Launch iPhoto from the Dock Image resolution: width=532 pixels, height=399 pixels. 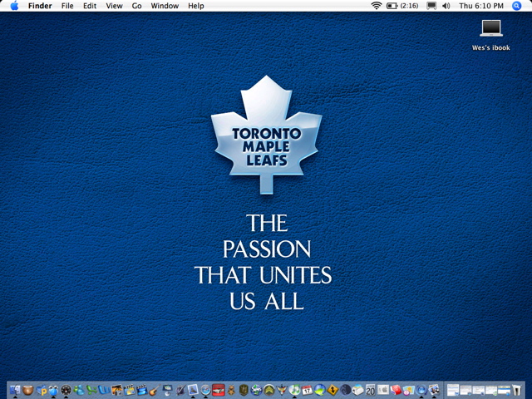[x=116, y=390]
